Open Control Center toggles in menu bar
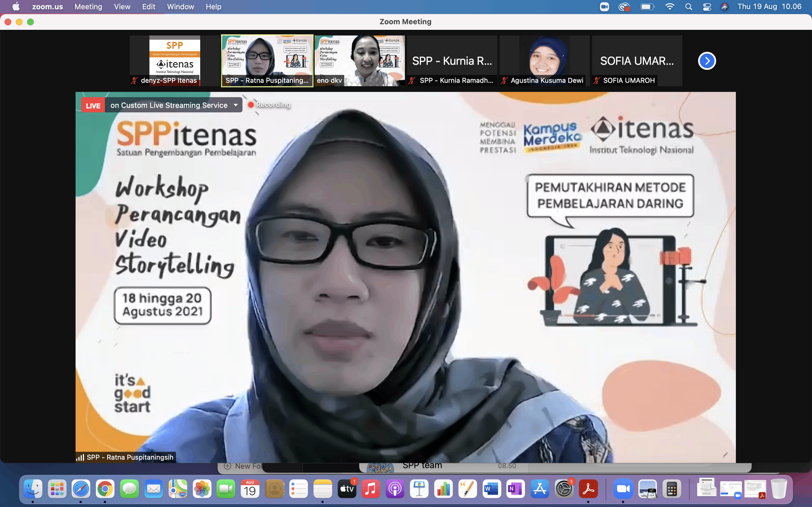This screenshot has height=507, width=812. point(707,7)
